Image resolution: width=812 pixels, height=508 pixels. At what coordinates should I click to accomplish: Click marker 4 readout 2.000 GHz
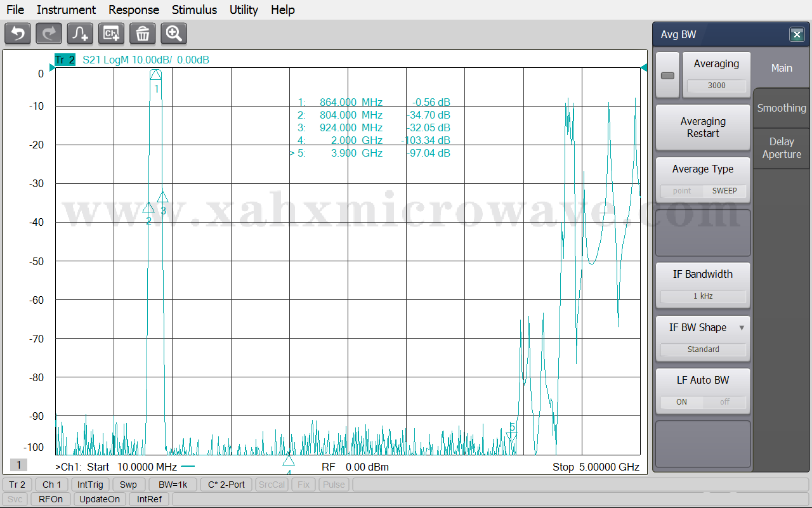357,140
